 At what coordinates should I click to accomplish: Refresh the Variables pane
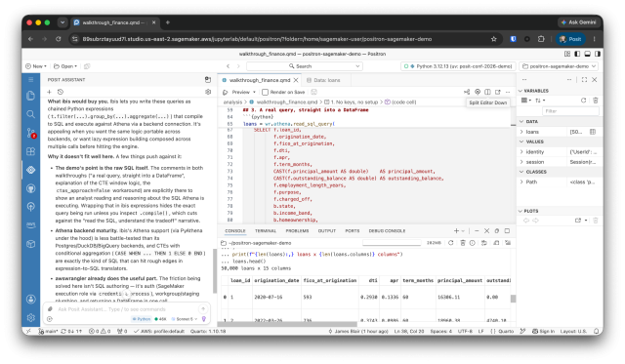tap(583, 101)
